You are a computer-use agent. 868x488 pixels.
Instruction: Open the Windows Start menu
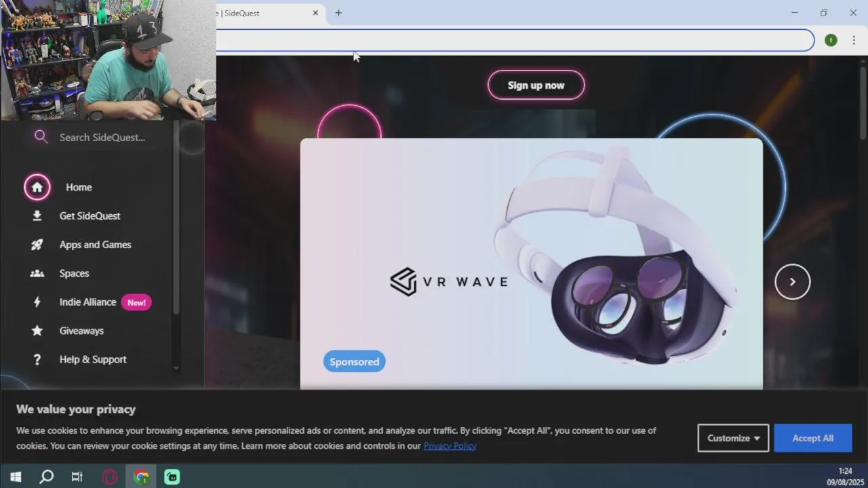point(16,477)
